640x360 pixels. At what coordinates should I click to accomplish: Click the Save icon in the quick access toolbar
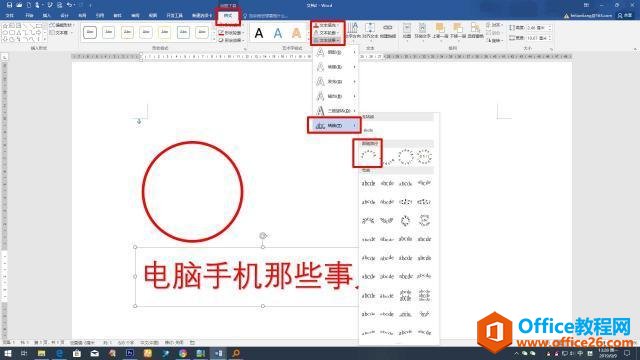pyautogui.click(x=9, y=5)
